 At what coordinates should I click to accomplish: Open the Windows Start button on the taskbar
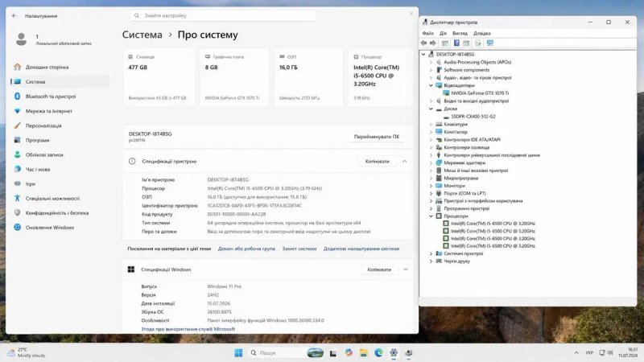tap(238, 352)
